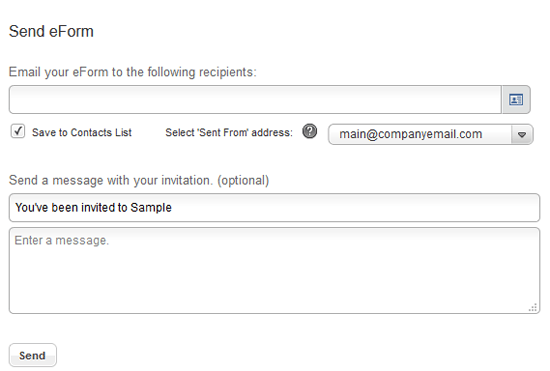
Task: Focus the recipients email input field
Action: coord(255,100)
